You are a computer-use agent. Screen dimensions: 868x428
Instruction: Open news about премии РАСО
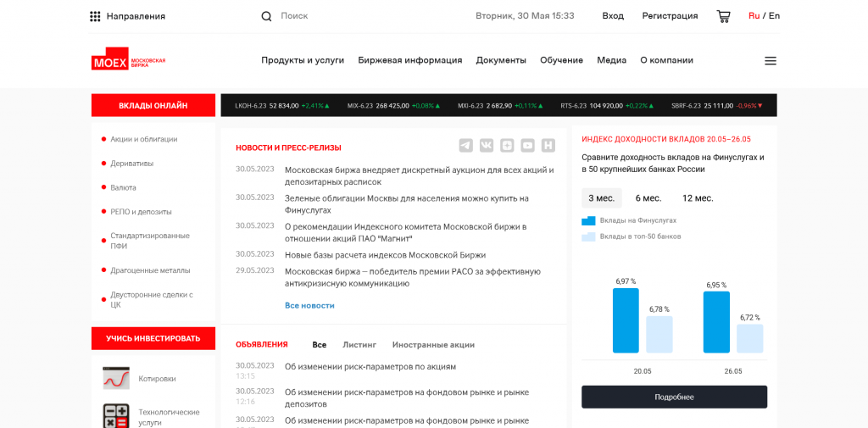coord(413,277)
